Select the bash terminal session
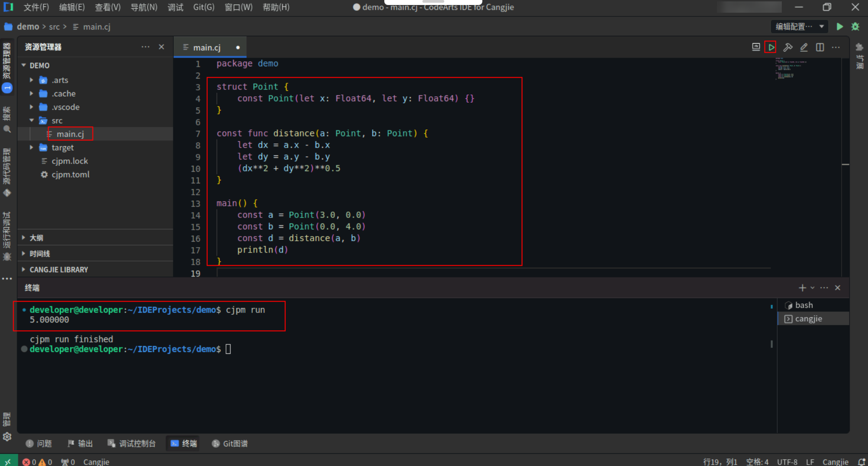The width and height of the screenshot is (868, 466). coord(804,305)
